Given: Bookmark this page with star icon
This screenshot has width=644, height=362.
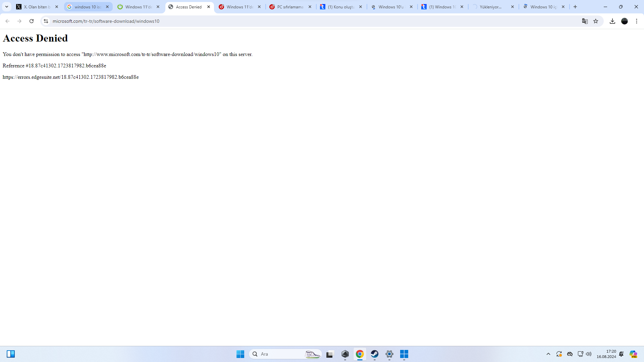Looking at the screenshot, I should 596,21.
